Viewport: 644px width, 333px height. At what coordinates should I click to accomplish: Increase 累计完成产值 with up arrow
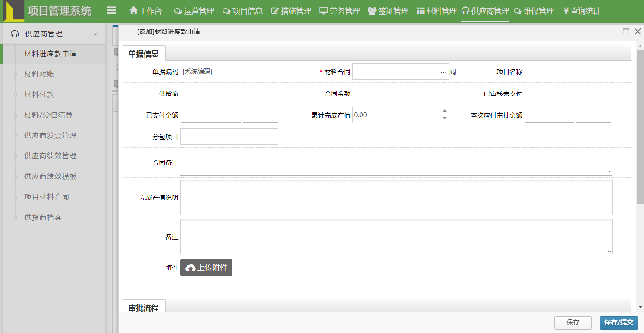[445, 111]
